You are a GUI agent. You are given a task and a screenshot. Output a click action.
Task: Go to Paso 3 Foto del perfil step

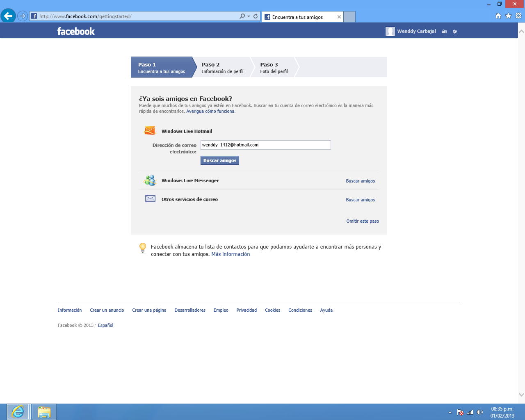[274, 67]
